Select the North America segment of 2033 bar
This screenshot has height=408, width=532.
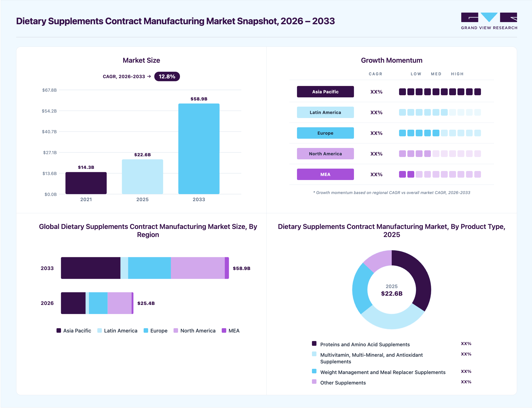coord(198,268)
